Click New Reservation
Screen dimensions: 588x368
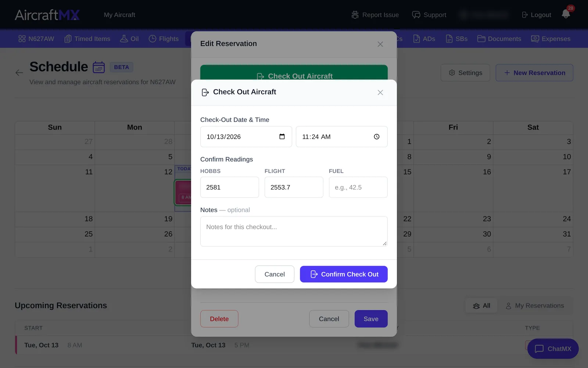(534, 73)
